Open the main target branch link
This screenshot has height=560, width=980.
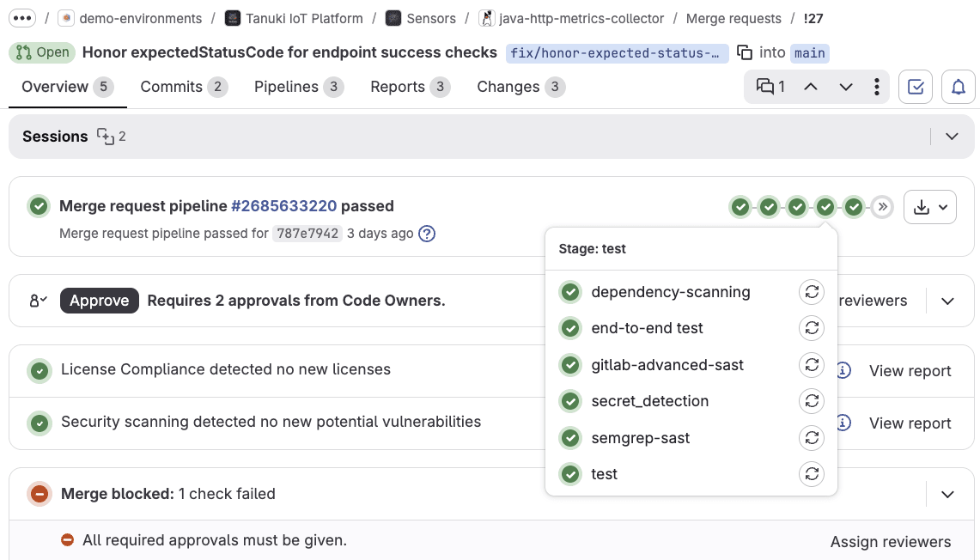pos(809,53)
